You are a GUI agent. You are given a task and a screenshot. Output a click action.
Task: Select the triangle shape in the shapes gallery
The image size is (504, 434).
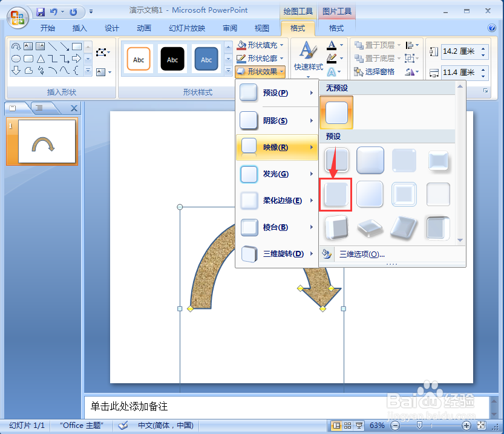(x=41, y=59)
